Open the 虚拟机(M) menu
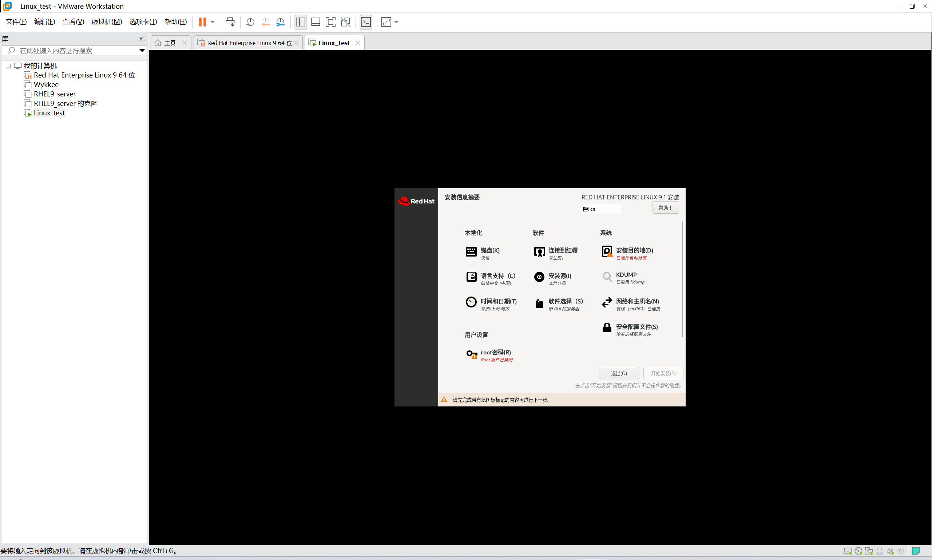The width and height of the screenshot is (932, 560). [107, 22]
